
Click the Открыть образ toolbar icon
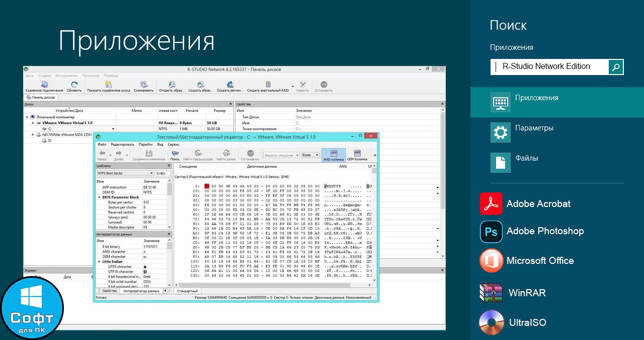tap(172, 85)
